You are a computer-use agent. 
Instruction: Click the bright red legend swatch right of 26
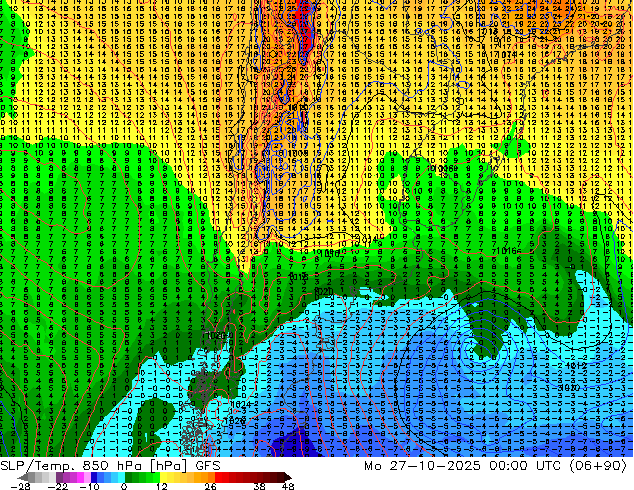click(x=218, y=477)
